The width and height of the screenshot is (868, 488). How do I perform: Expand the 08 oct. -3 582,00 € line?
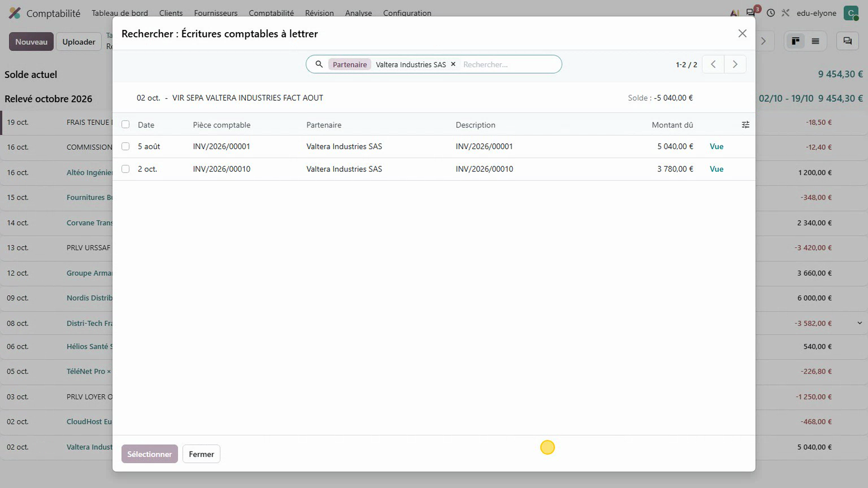pyautogui.click(x=859, y=323)
